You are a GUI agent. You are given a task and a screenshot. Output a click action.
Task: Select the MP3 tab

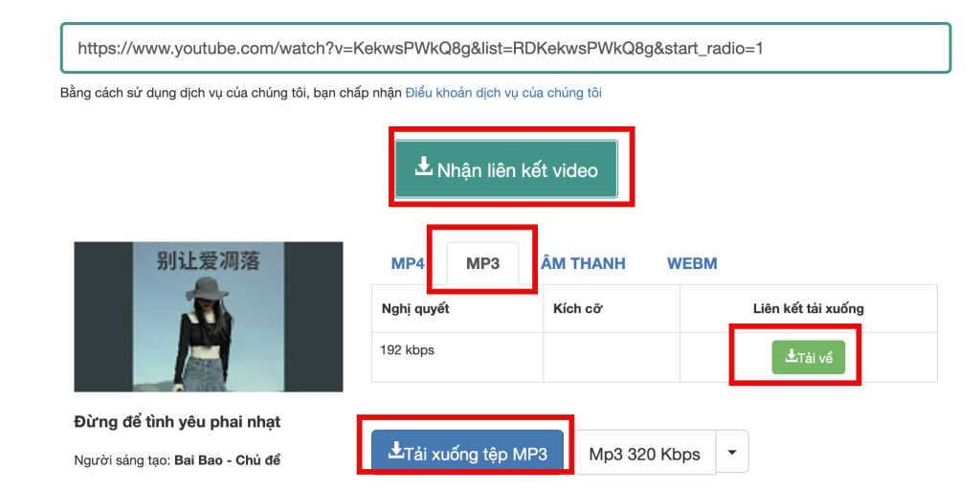tap(482, 263)
